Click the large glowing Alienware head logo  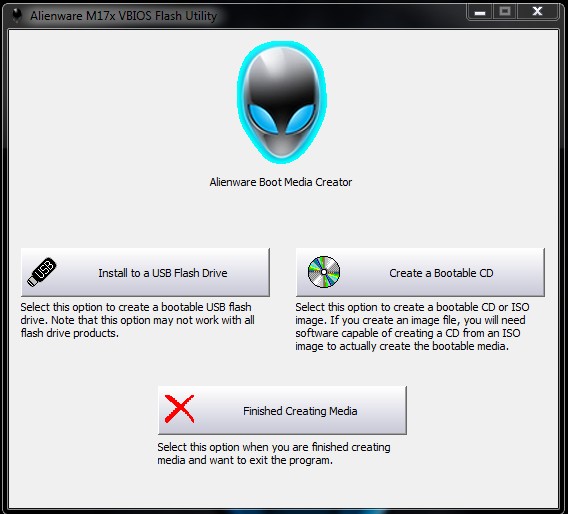pyautogui.click(x=282, y=102)
